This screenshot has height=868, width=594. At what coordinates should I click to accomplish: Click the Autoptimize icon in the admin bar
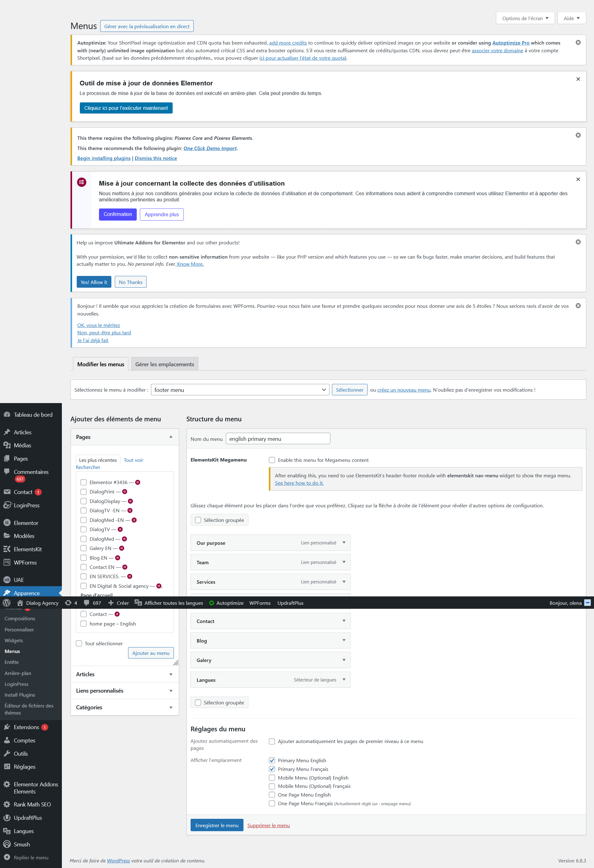tap(212, 603)
